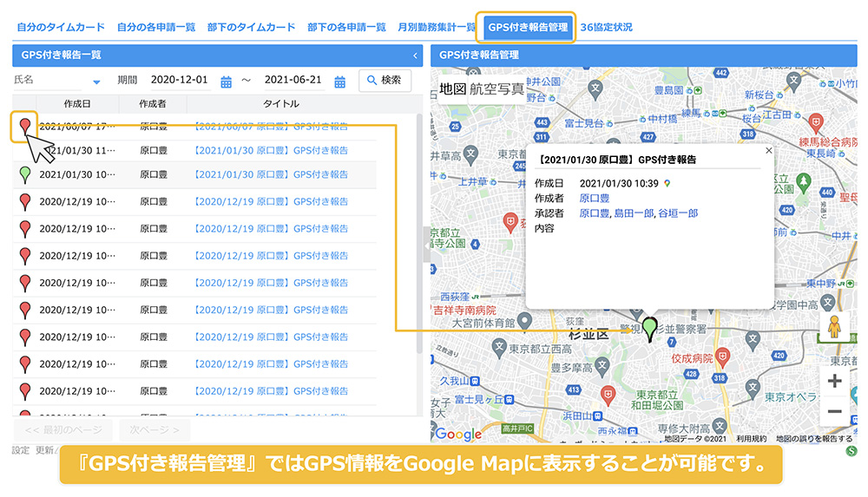Select the GPS付き報告管理 tab
868x497 pixels.
click(528, 27)
